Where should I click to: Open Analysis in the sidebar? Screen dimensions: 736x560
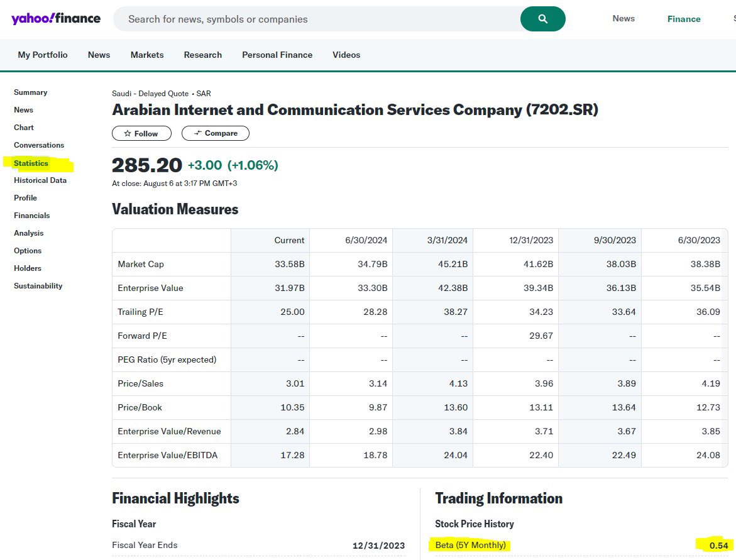coord(29,233)
